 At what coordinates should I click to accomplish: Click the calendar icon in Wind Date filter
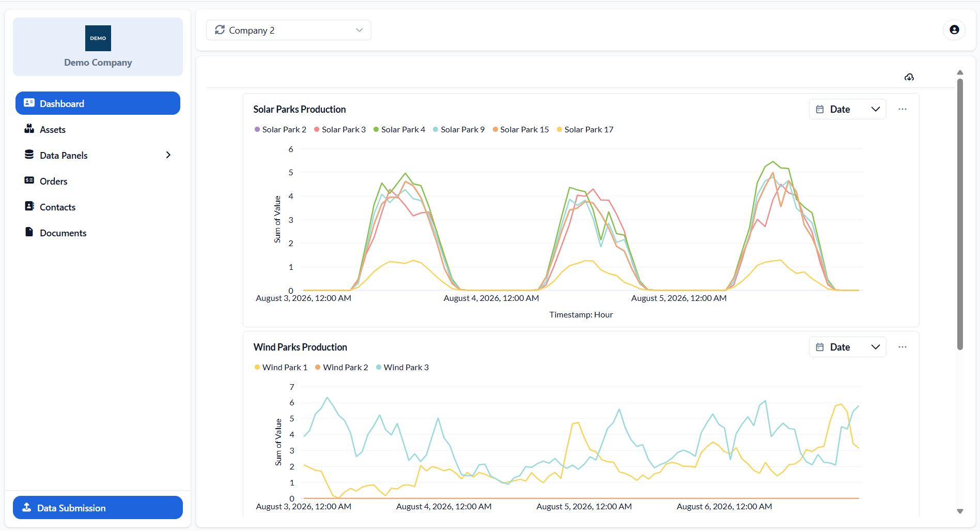point(820,347)
